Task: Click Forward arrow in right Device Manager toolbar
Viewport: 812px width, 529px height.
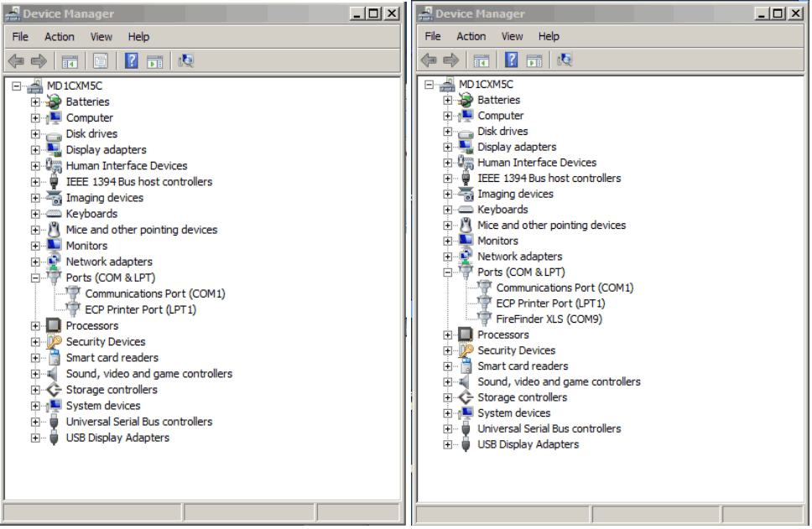Action: coord(451,60)
